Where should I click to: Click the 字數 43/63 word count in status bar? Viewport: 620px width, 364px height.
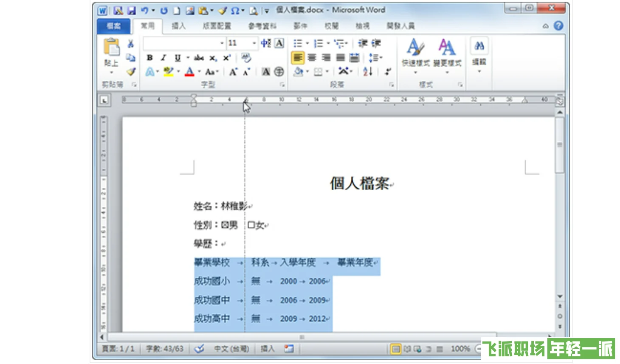pos(165,349)
